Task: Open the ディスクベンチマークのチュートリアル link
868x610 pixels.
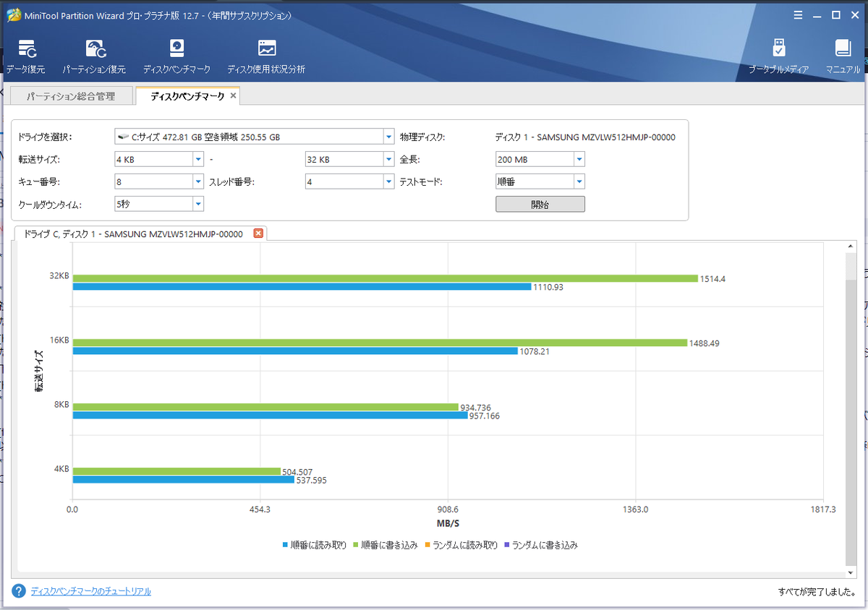Action: 91,591
